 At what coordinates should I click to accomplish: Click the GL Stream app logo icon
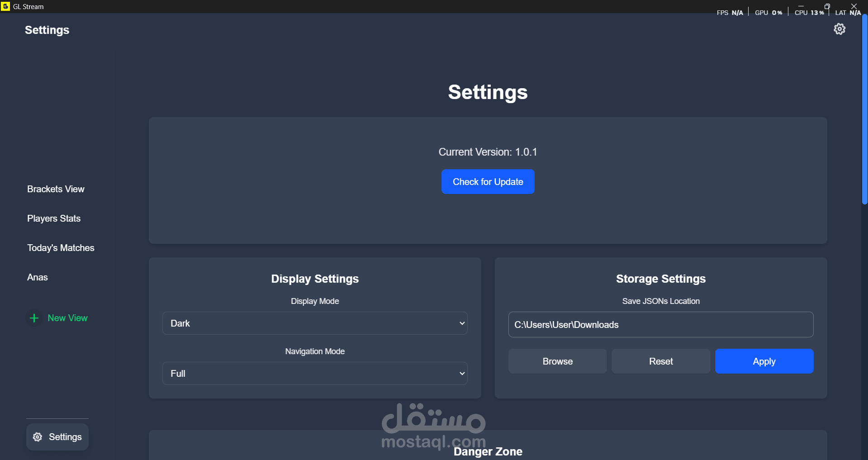point(5,6)
